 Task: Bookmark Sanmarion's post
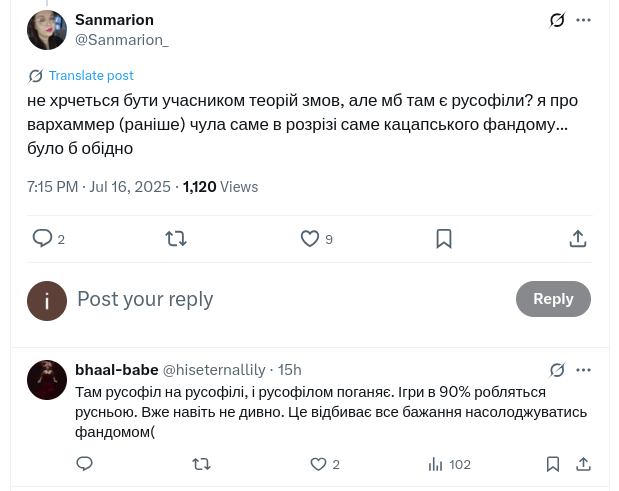pyautogui.click(x=444, y=238)
